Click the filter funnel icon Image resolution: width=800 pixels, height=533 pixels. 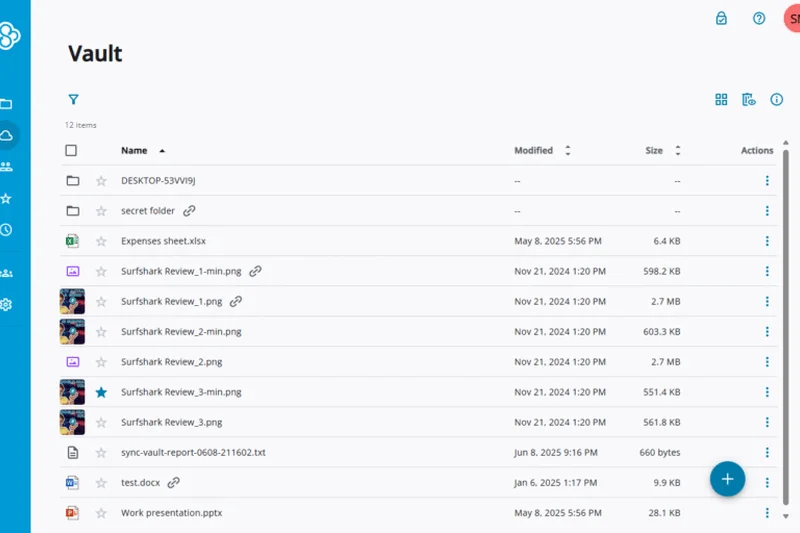[73, 100]
